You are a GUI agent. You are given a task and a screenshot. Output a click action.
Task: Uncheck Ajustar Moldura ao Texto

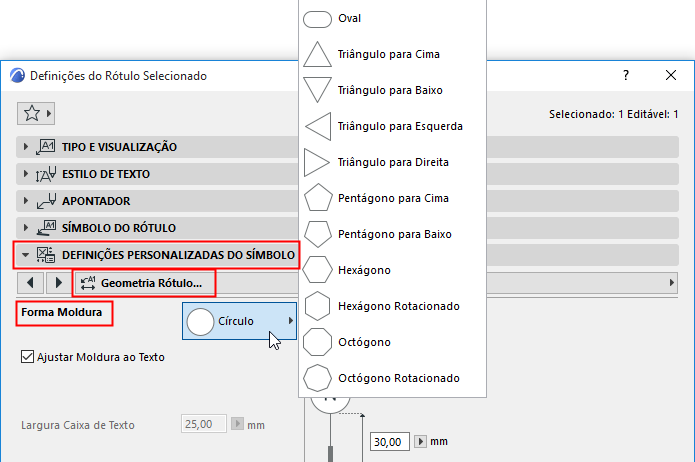point(27,357)
